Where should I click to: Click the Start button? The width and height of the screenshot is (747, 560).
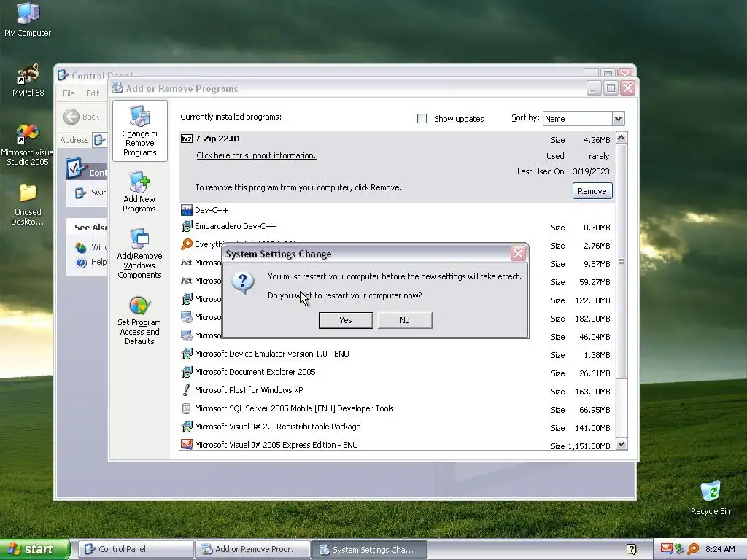coord(34,549)
